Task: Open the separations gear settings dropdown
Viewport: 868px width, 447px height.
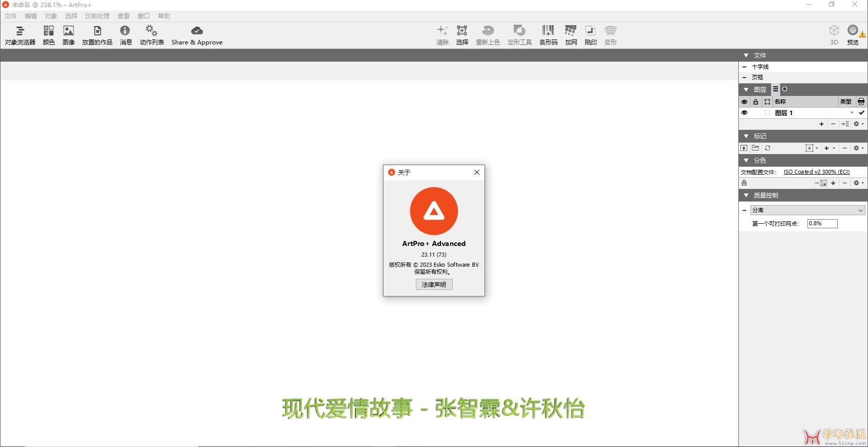Action: coord(858,183)
